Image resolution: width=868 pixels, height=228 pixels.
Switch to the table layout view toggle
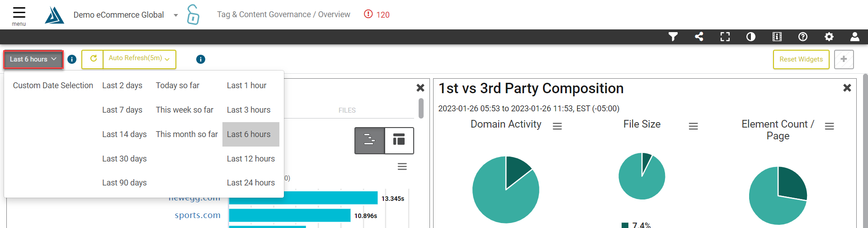(399, 140)
